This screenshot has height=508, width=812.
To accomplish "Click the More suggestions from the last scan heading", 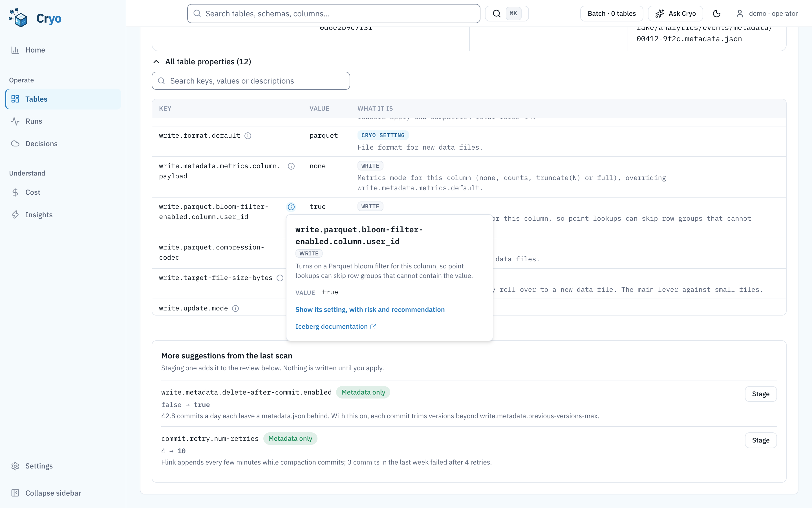I will click(226, 356).
